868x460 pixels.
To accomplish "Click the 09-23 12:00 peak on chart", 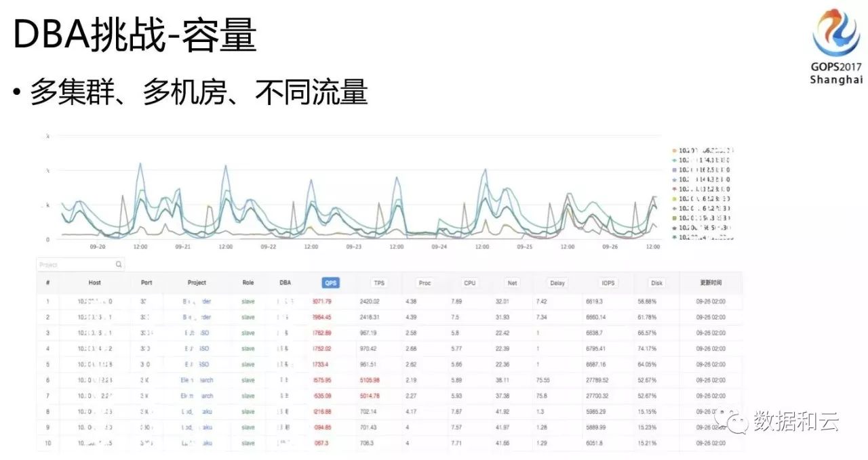I will [398, 178].
